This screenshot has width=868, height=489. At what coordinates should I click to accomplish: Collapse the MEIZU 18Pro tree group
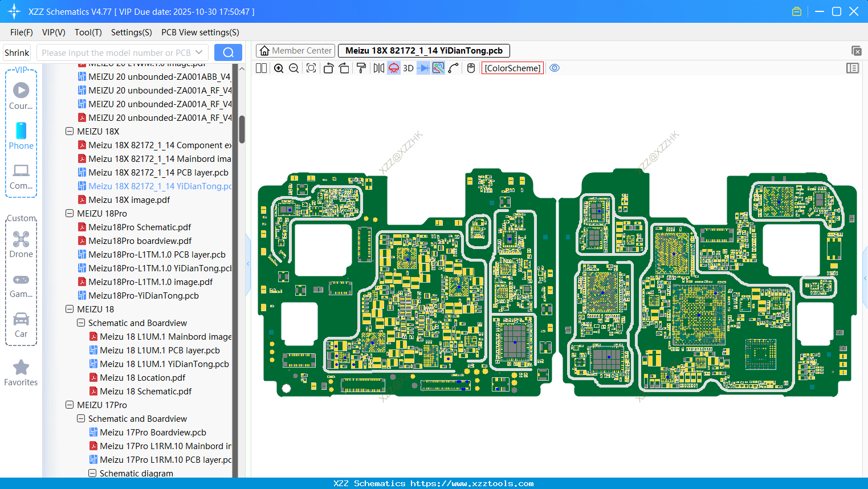[70, 213]
